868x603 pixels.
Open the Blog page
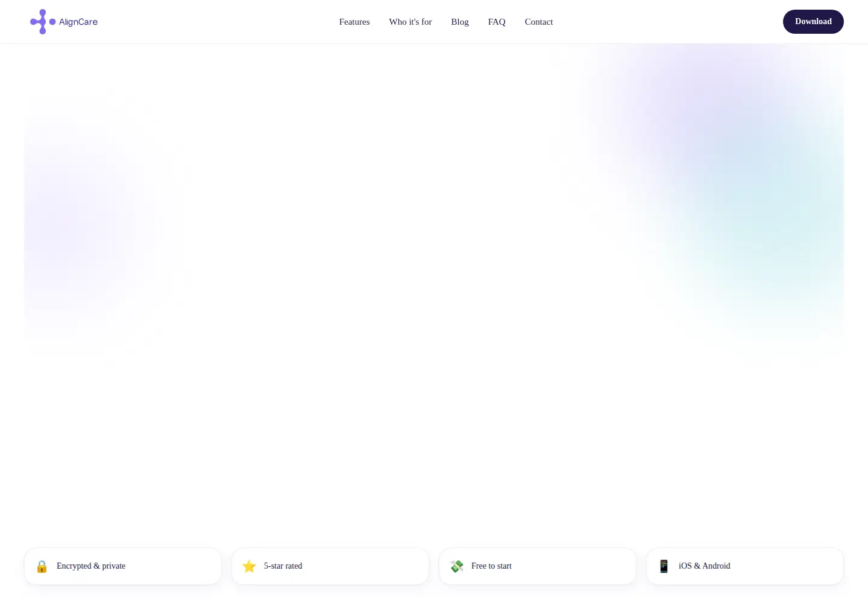[x=460, y=22]
